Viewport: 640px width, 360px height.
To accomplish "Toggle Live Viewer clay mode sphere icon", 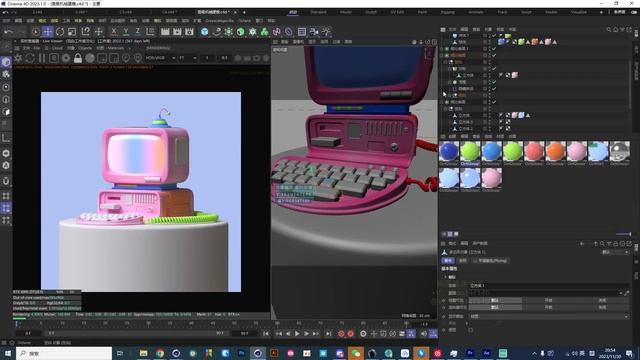I will tap(90, 58).
